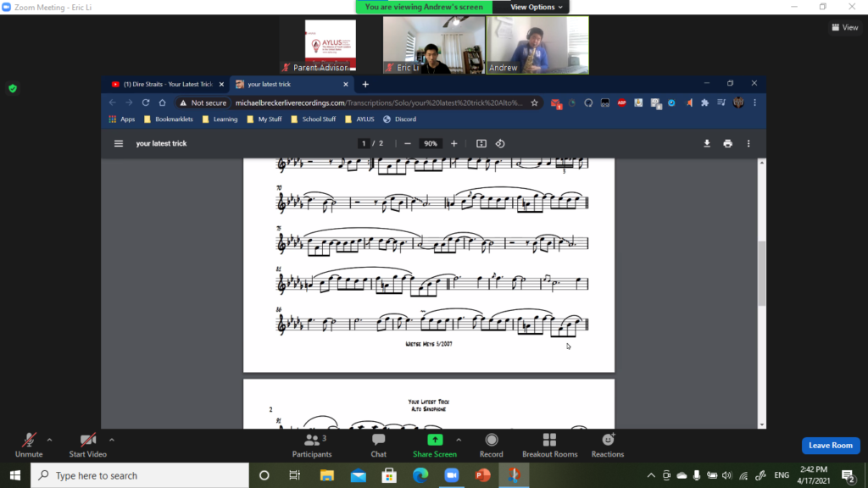Open the Reactions menu
This screenshot has height=488, width=868.
point(607,446)
